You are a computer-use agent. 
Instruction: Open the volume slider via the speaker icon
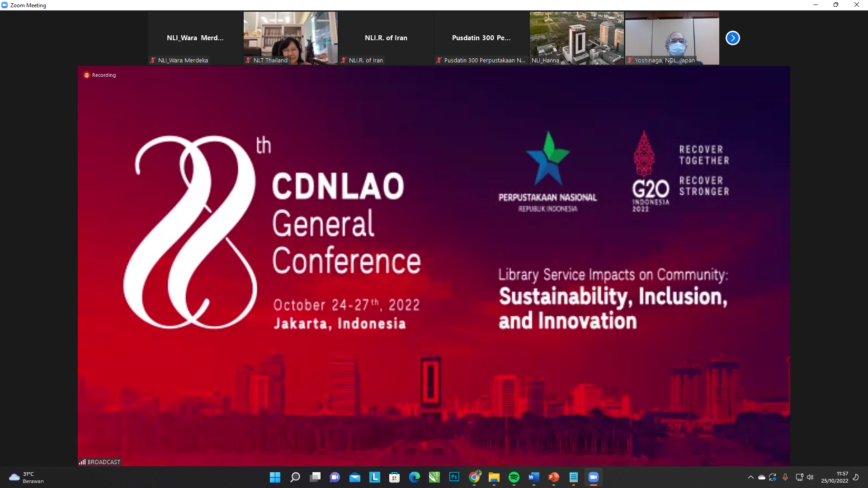click(x=809, y=477)
